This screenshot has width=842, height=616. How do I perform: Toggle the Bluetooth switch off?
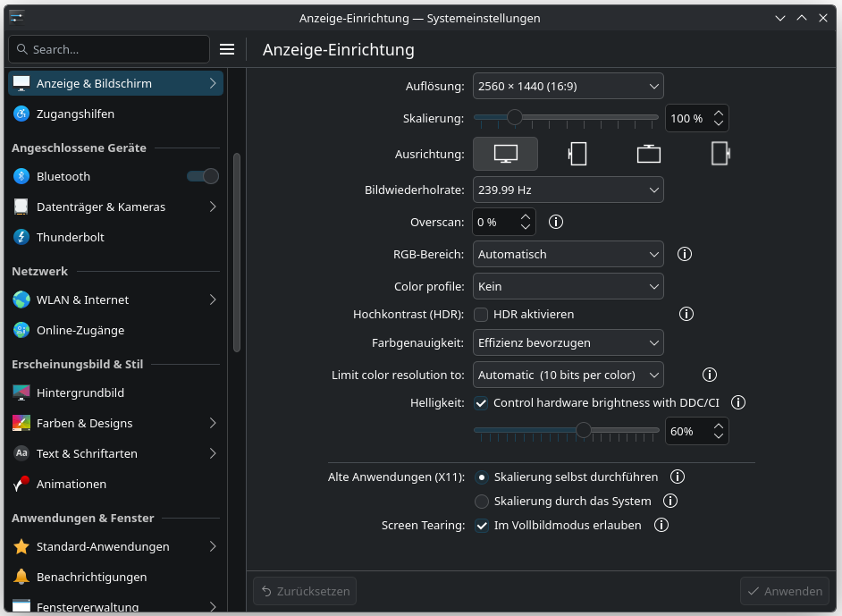pos(203,176)
